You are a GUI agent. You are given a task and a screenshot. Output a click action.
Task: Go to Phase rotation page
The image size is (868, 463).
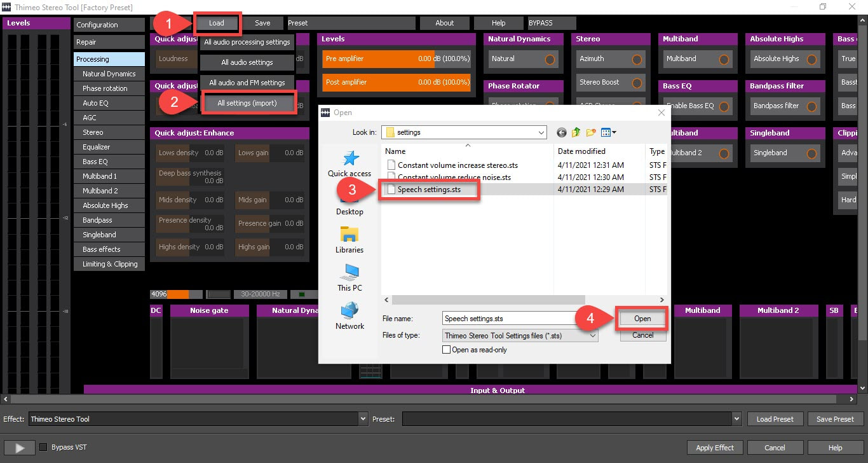pyautogui.click(x=109, y=88)
